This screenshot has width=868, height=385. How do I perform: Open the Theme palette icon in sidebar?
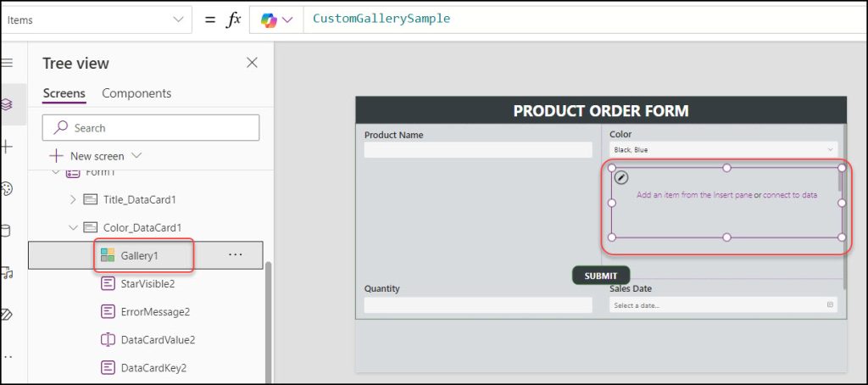7,189
